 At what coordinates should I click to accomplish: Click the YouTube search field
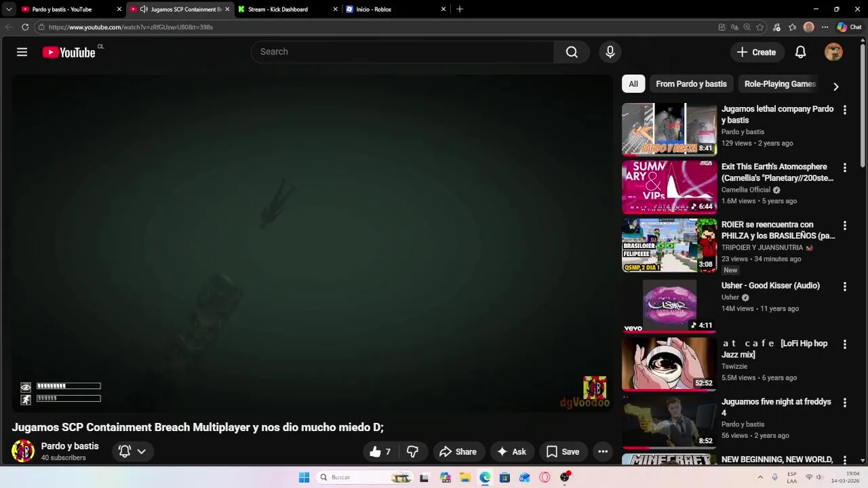click(x=402, y=52)
